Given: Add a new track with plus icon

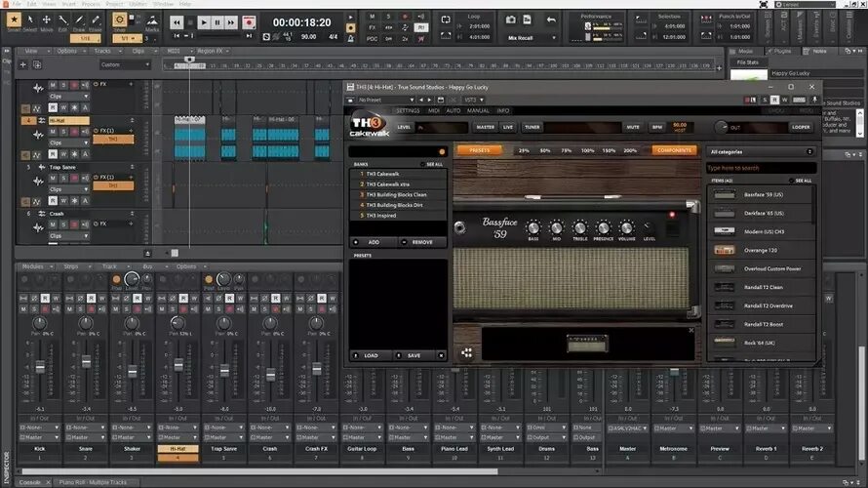Looking at the screenshot, I should (x=23, y=64).
